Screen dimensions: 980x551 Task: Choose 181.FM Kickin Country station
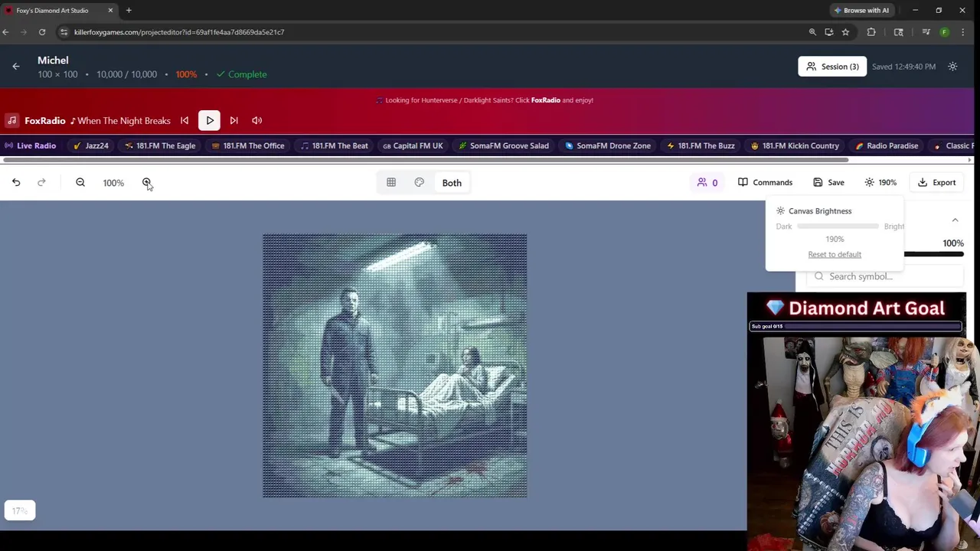point(795,145)
